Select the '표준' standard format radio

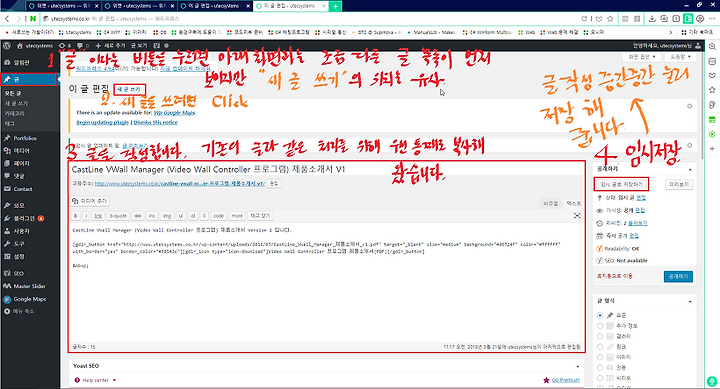coord(600,316)
